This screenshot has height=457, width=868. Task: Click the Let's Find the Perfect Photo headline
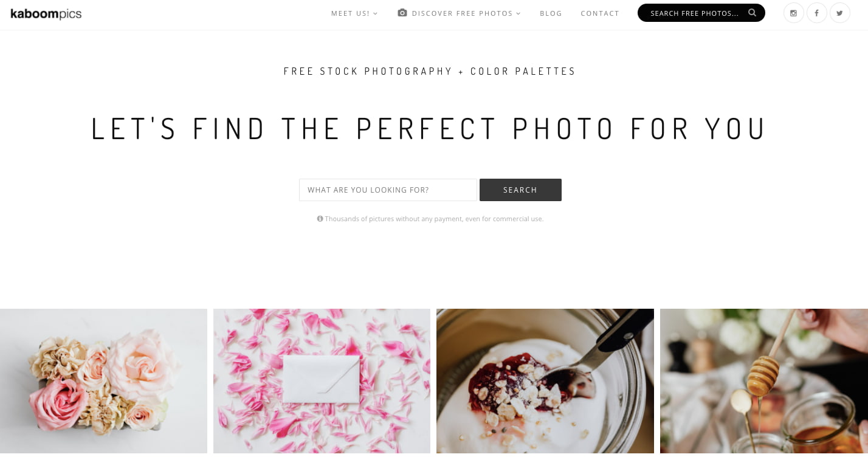(x=429, y=129)
